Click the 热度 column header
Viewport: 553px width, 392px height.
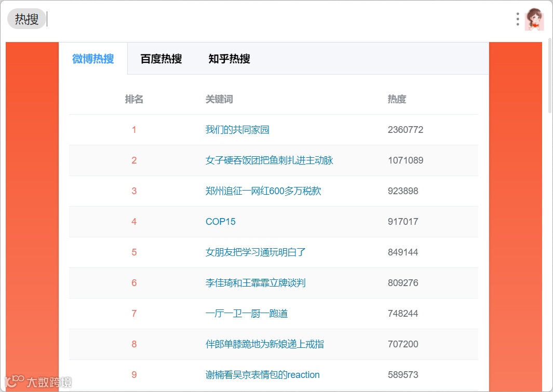point(397,99)
